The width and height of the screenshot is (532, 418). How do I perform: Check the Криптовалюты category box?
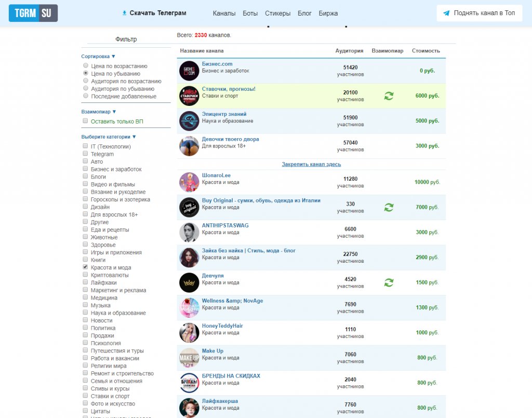[86, 275]
